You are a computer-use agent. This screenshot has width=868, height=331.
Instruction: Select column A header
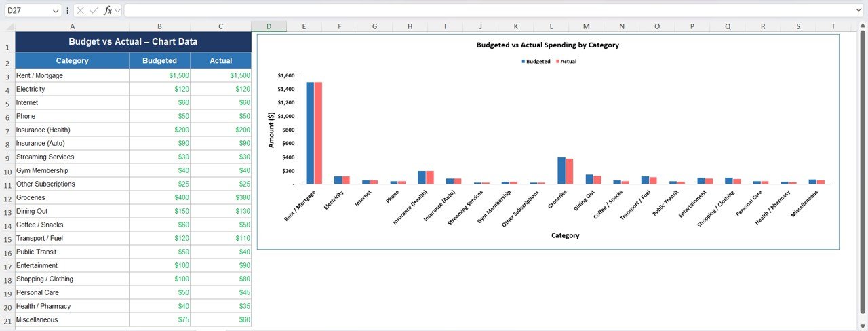pyautogui.click(x=72, y=26)
